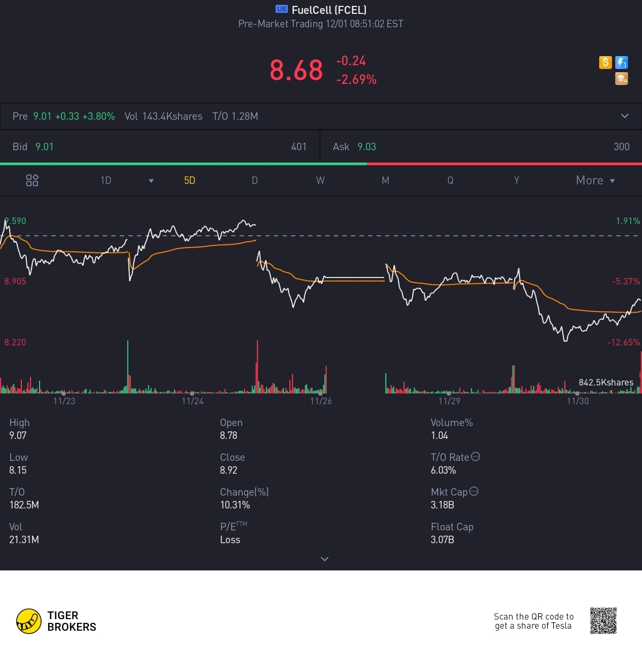Click the US market flag badge

pyautogui.click(x=281, y=9)
